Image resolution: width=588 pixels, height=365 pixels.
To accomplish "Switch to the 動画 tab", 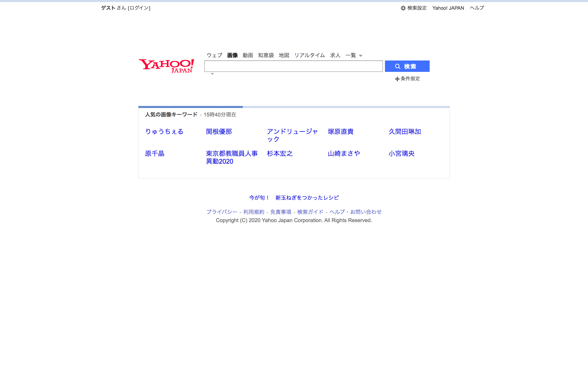I will [248, 55].
